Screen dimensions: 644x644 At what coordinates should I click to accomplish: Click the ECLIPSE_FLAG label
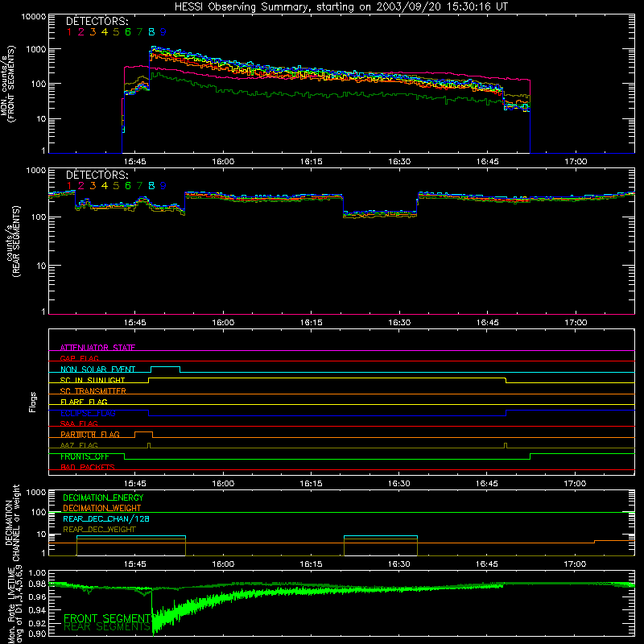(88, 413)
